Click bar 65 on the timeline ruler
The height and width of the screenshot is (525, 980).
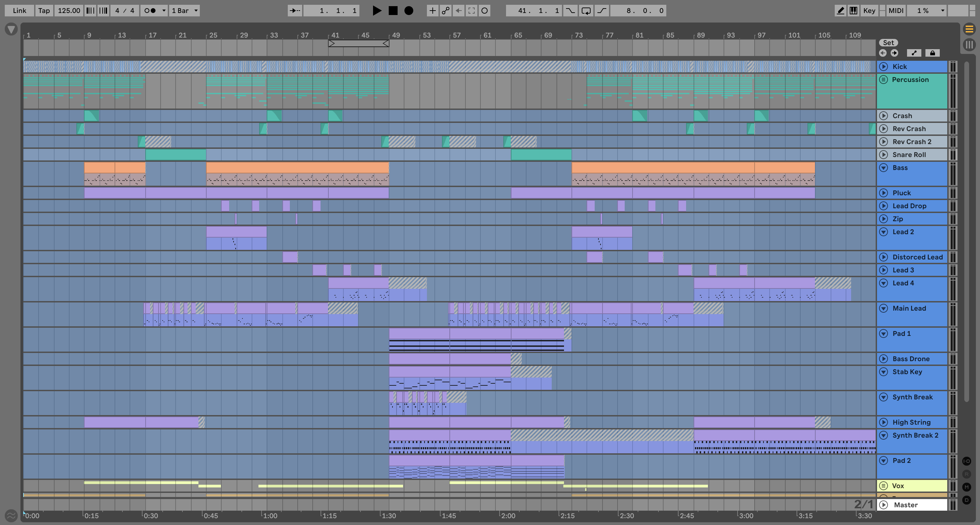point(518,36)
